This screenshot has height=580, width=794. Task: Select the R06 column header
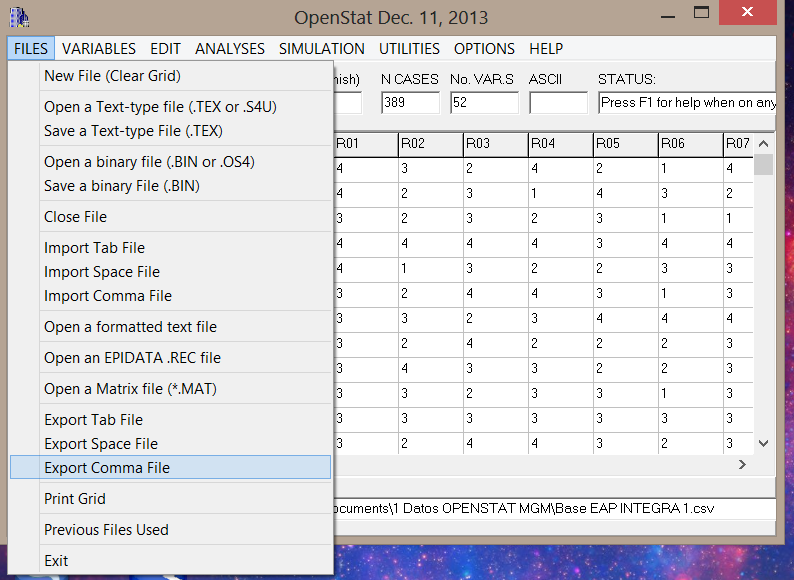point(691,144)
